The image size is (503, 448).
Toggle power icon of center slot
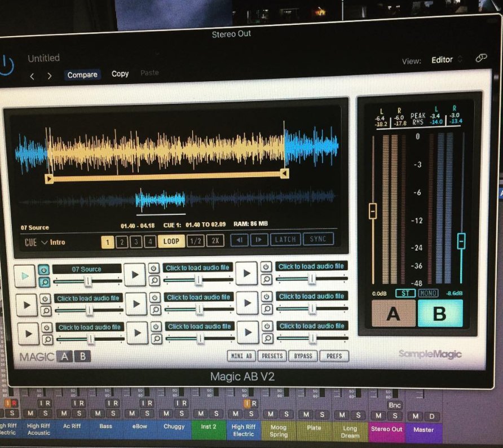(x=155, y=297)
